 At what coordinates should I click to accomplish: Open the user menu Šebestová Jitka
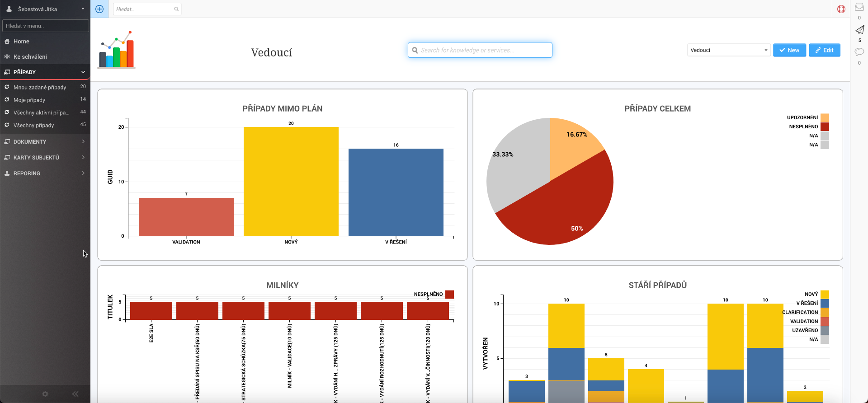[x=45, y=9]
